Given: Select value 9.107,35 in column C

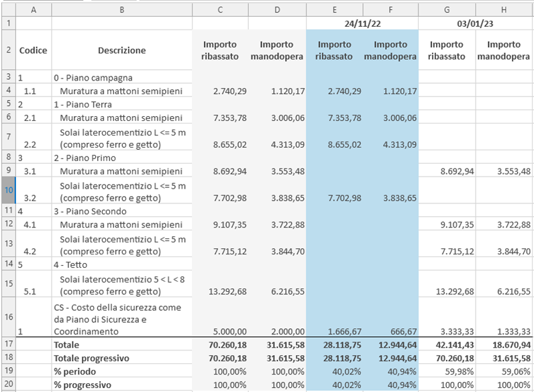Looking at the screenshot, I should point(220,224).
